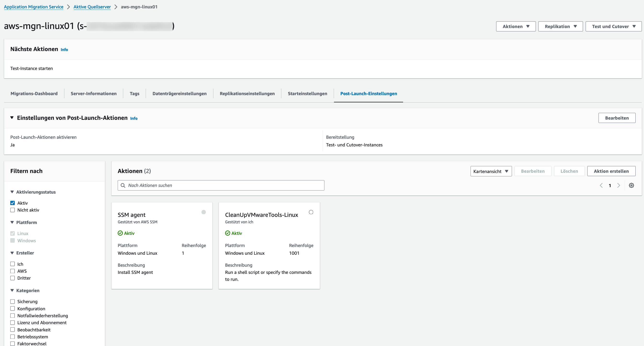Switch to the Starteinstellungen tab
Viewport: 644px width, 346px height.
[x=307, y=93]
